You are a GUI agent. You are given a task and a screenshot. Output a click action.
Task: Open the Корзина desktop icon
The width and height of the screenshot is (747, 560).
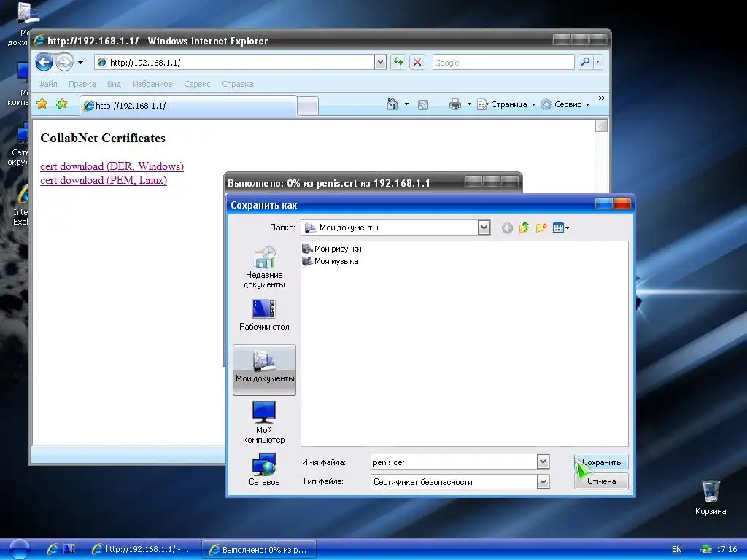(x=711, y=497)
